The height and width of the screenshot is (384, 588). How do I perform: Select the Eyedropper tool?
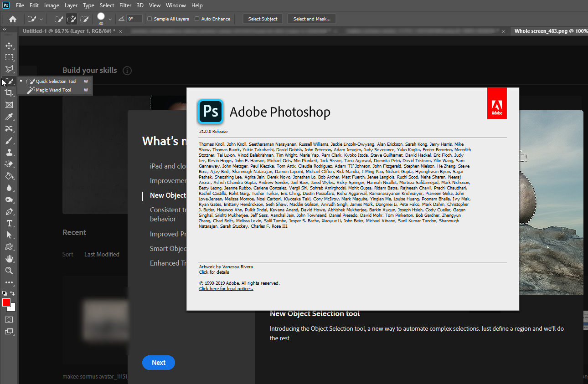tap(9, 117)
